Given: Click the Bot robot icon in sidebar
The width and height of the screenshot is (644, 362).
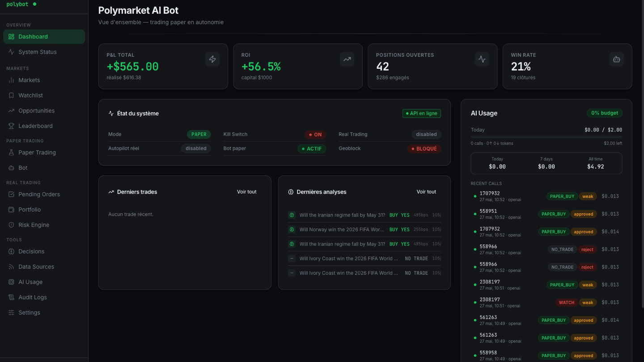Looking at the screenshot, I should pyautogui.click(x=11, y=168).
